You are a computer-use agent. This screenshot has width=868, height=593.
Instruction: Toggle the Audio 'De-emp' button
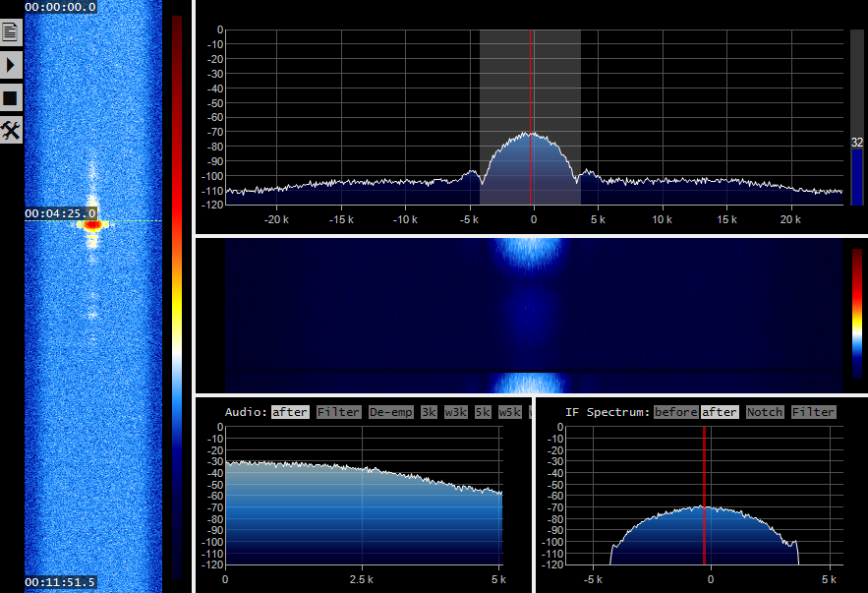coord(391,412)
